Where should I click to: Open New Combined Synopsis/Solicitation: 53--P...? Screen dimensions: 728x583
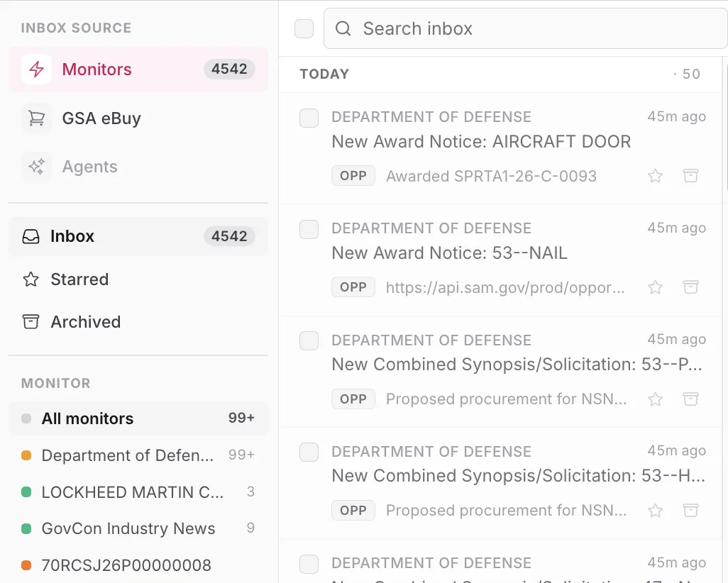tap(517, 365)
